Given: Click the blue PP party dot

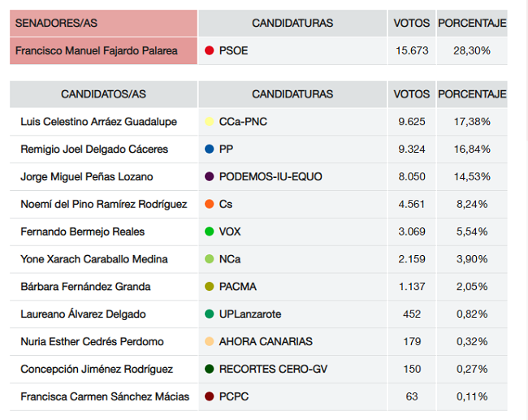Looking at the screenshot, I should point(210,149).
